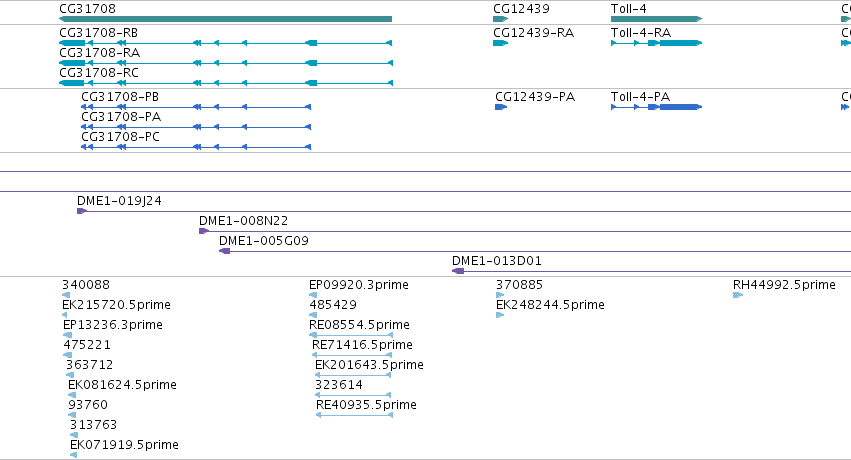Select EST 475221
The height and width of the screenshot is (460, 851).
tap(87, 345)
